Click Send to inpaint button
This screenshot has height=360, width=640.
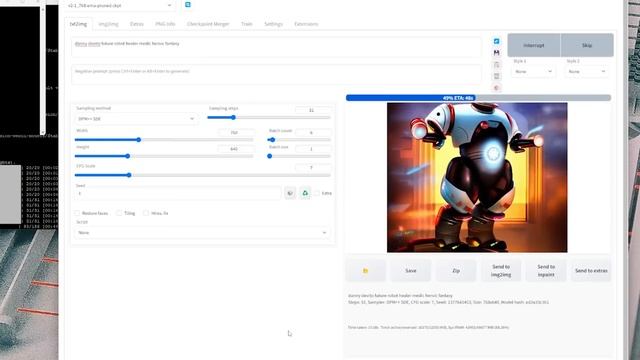click(546, 271)
